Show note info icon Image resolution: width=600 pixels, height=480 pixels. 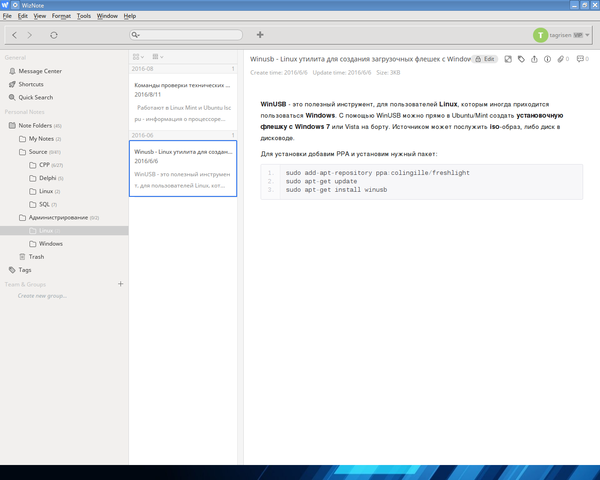(x=547, y=59)
